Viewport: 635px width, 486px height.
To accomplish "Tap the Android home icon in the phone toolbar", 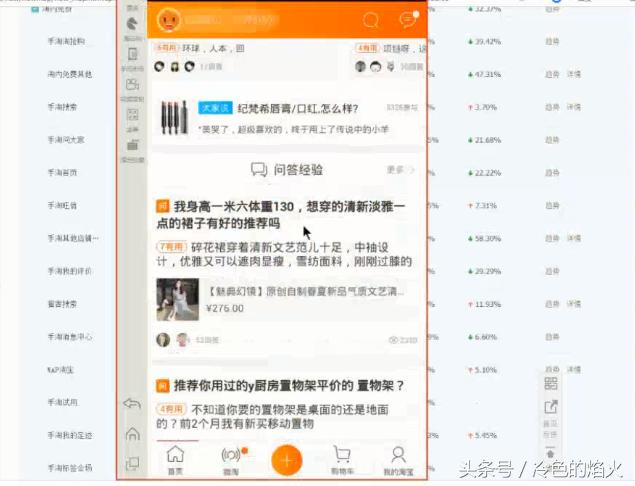I will point(132,434).
